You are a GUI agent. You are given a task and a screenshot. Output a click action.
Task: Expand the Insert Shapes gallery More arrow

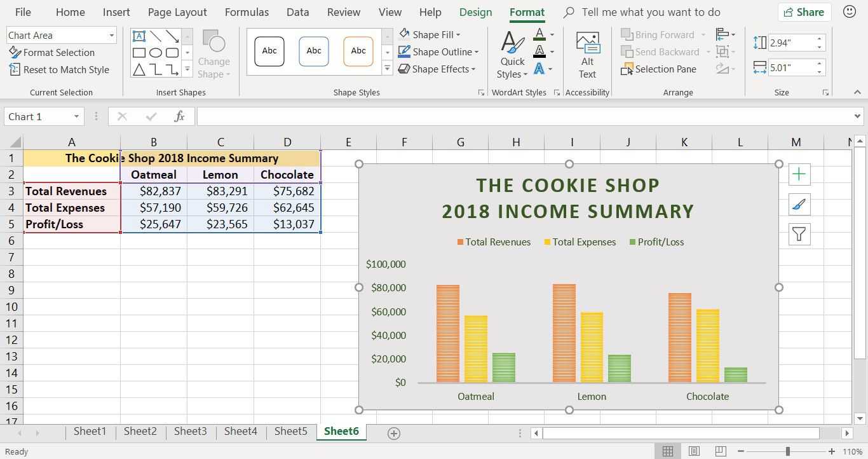(187, 69)
